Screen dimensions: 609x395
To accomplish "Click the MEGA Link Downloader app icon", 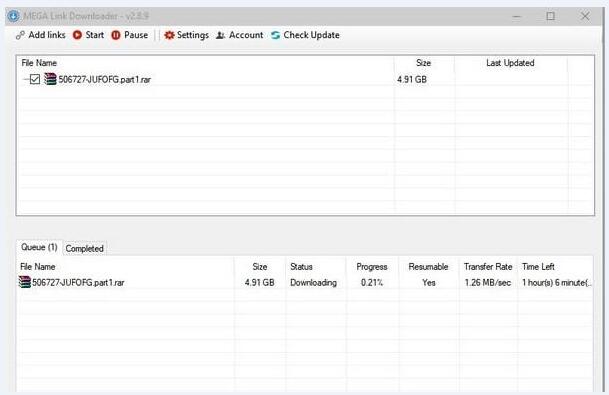I will (14, 16).
